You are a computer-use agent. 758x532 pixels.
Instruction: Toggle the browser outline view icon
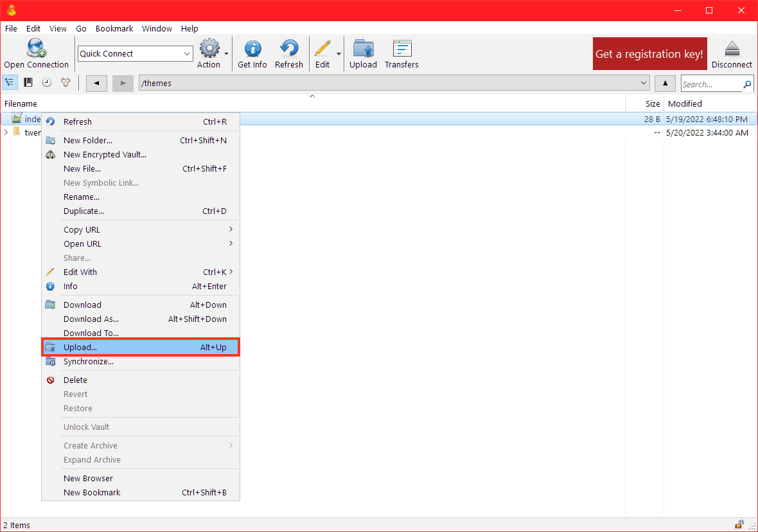10,83
